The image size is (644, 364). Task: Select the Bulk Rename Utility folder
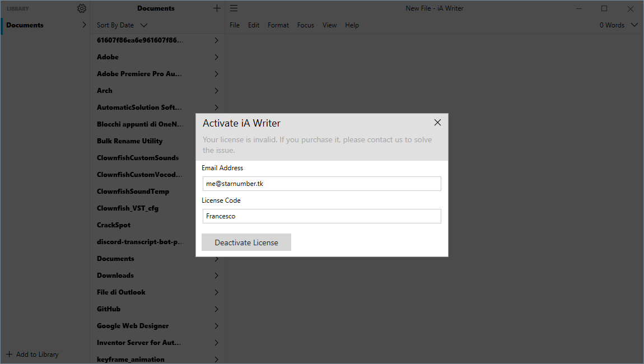coord(130,141)
